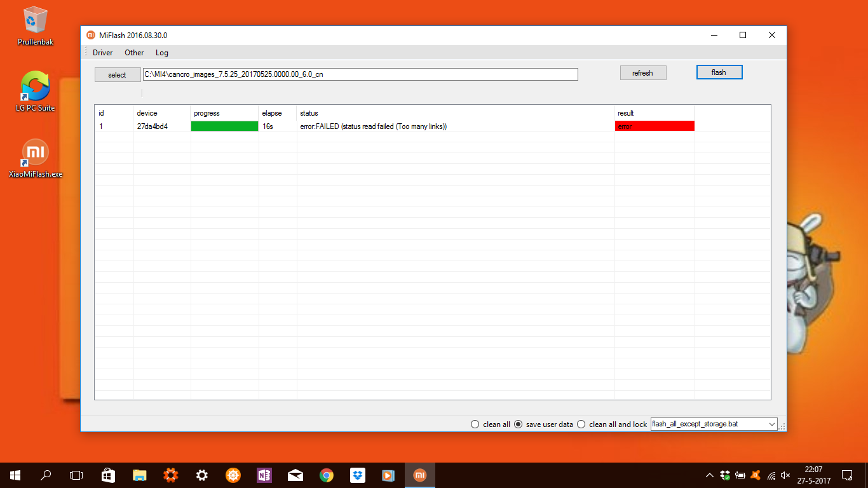
Task: Click the id cell showing 1
Action: 101,126
